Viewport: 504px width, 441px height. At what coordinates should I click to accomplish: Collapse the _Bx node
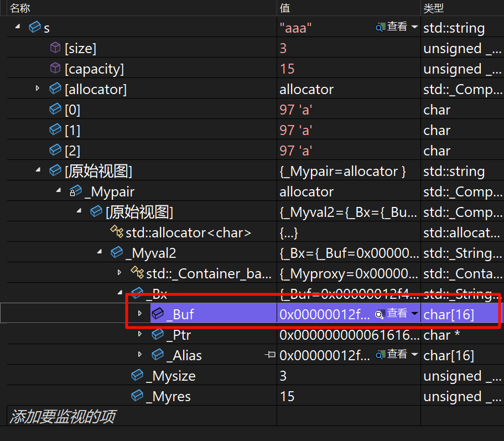[120, 293]
